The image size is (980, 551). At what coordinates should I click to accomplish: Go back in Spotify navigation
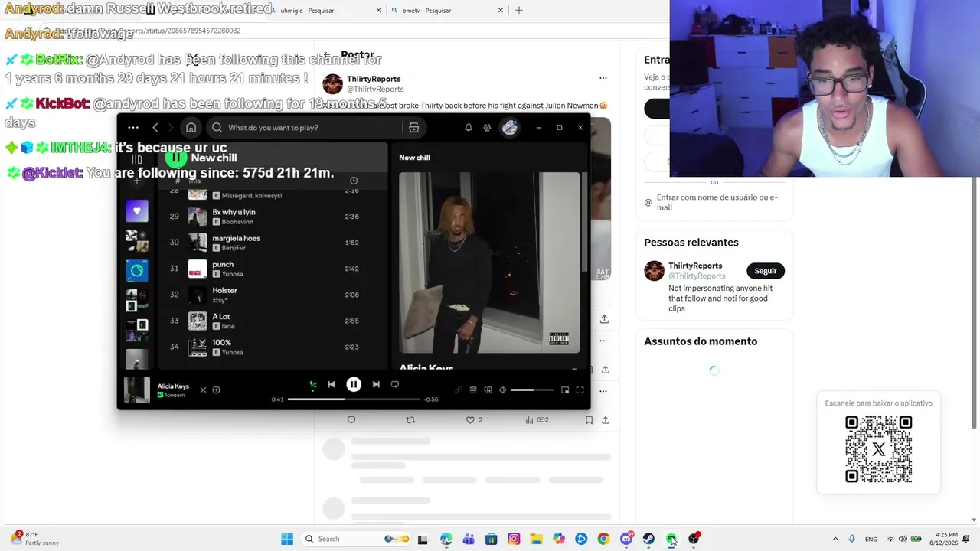(x=155, y=128)
